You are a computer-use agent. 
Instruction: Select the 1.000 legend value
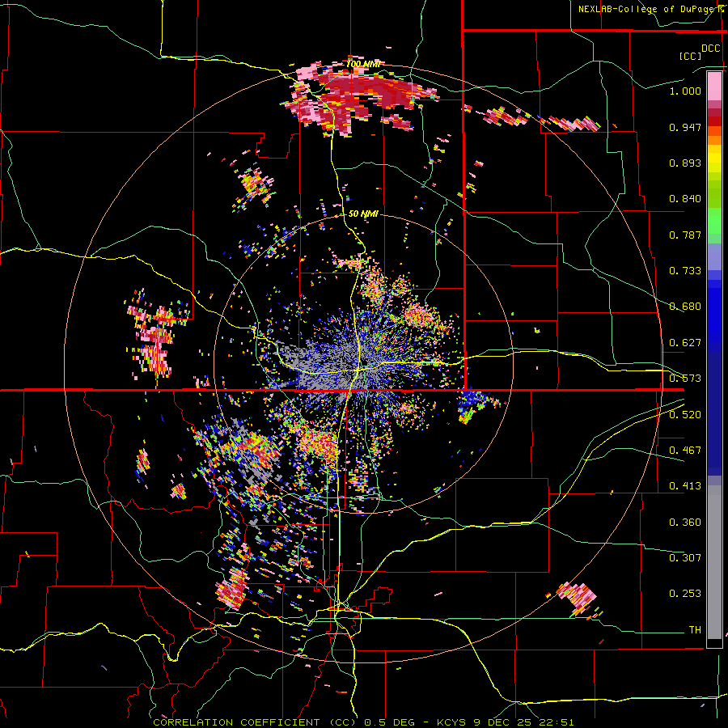(685, 91)
